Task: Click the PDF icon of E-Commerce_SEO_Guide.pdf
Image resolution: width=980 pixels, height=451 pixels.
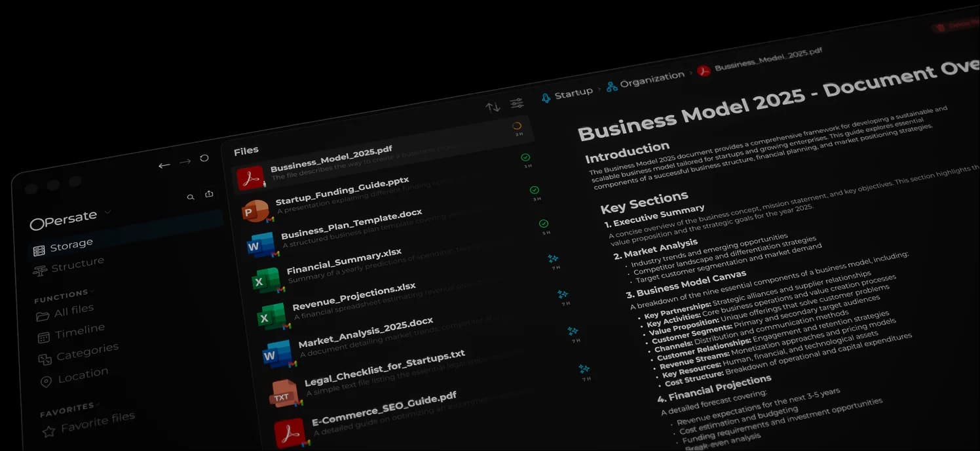Action: click(x=291, y=432)
